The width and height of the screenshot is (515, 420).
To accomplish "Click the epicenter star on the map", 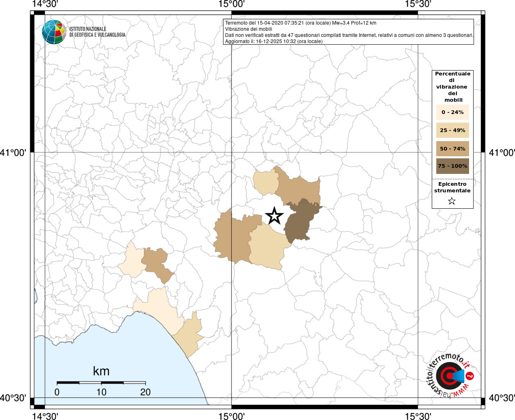I will click(x=274, y=216).
